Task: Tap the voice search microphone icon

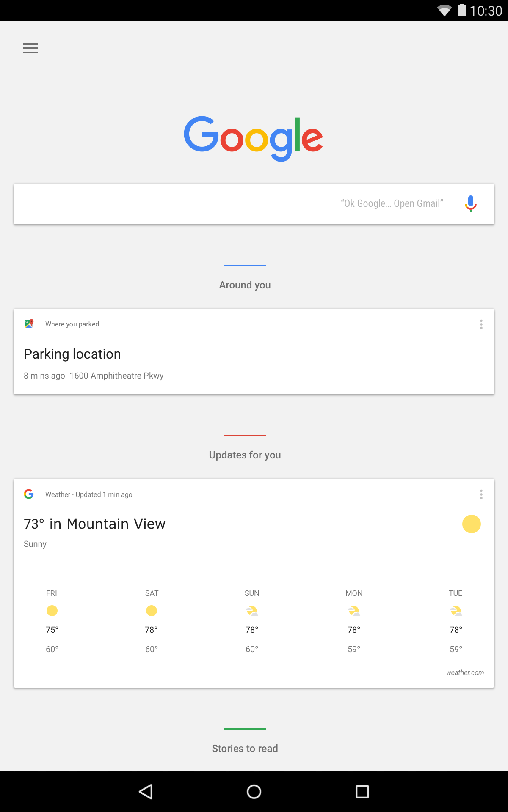Action: 470,203
